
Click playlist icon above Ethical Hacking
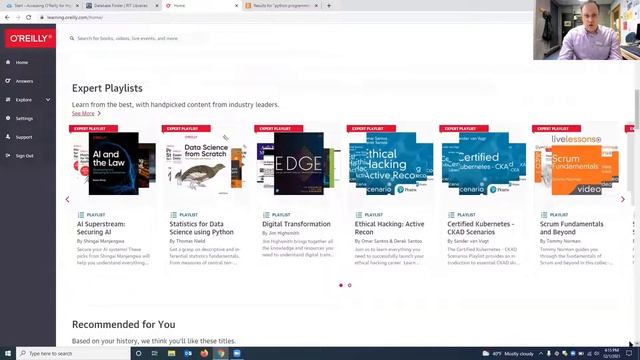tap(359, 215)
